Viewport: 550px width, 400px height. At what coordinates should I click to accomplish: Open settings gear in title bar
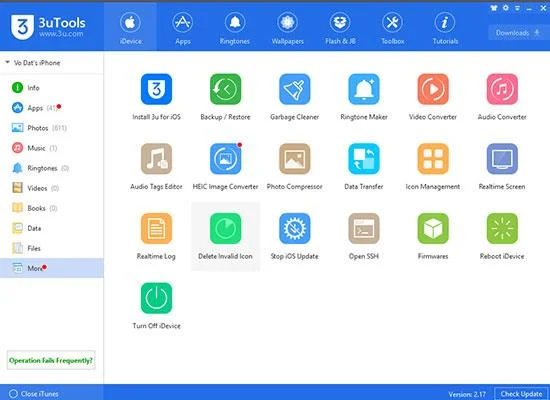pos(505,8)
